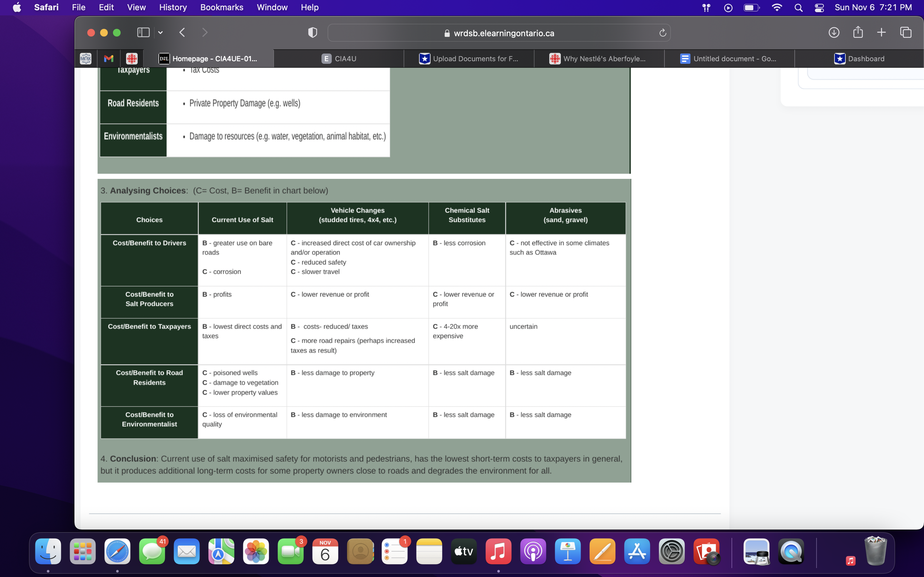The width and height of the screenshot is (924, 577).
Task: Launch Music from the Dock
Action: tap(498, 551)
